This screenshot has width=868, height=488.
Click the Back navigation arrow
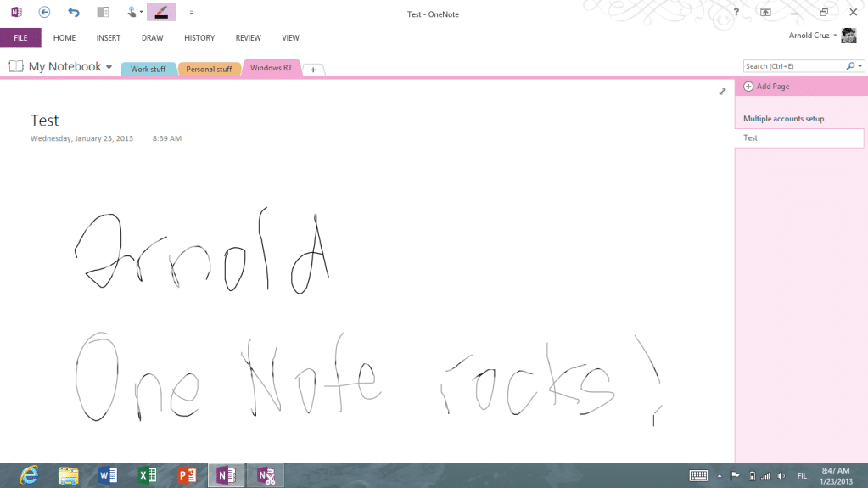point(44,12)
